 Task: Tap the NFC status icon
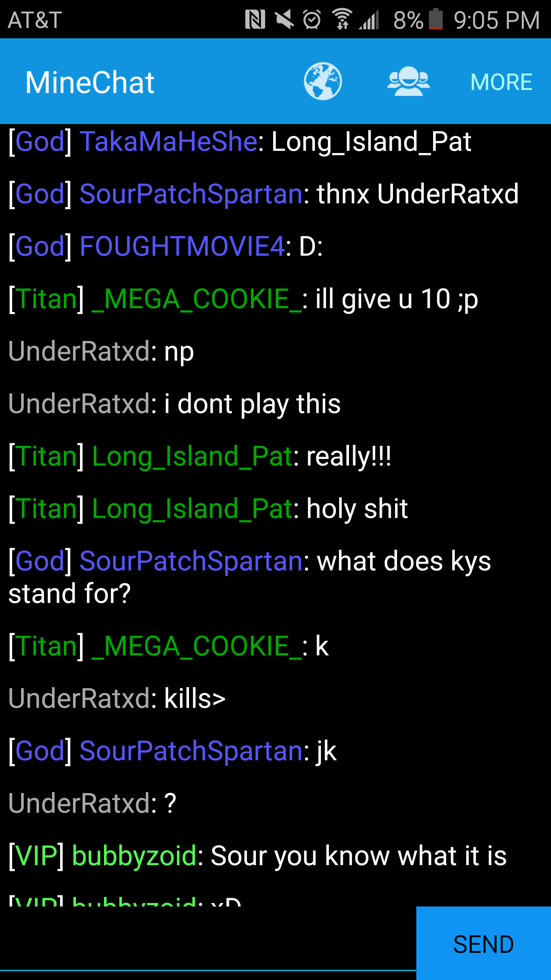click(x=255, y=20)
